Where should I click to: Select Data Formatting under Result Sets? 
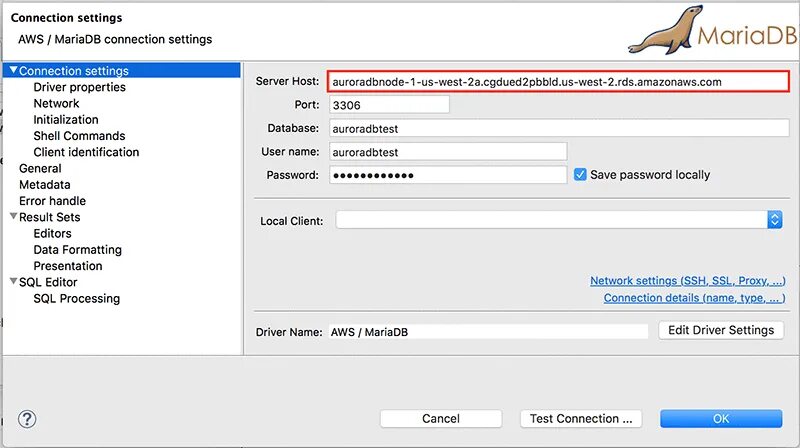[x=78, y=250]
